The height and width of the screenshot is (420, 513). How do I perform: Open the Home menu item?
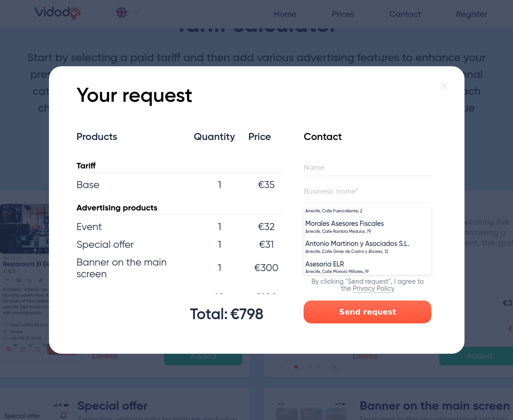(285, 14)
